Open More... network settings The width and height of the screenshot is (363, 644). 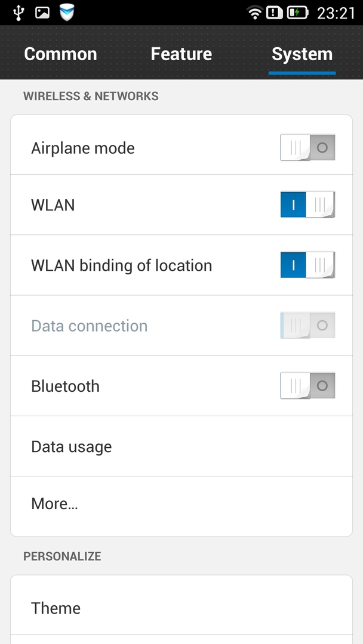click(55, 504)
